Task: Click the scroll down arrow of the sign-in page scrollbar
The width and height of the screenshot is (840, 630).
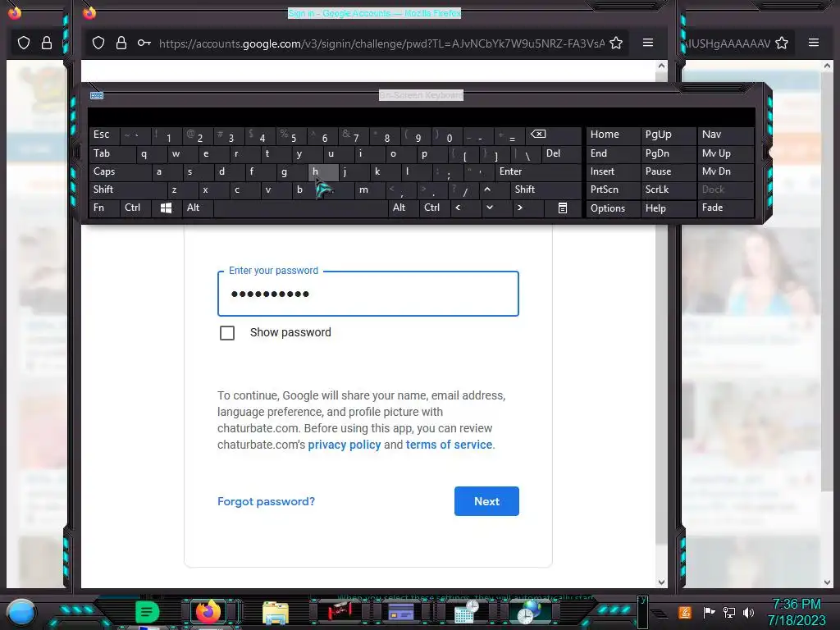Action: (x=662, y=582)
